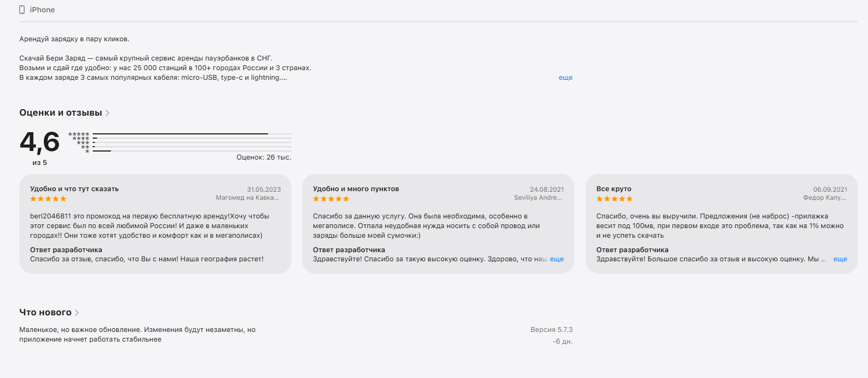Expand developer reply to Seviliya's review with "еще"
868x378 pixels.
click(x=557, y=259)
